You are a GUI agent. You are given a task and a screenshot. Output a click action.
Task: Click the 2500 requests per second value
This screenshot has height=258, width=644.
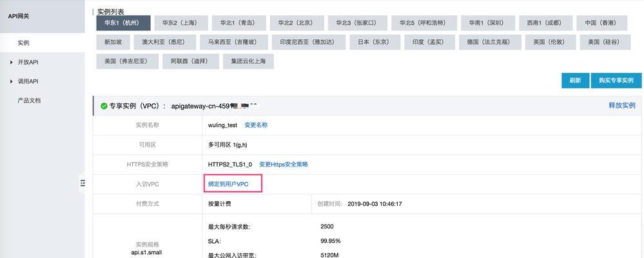coord(327,226)
